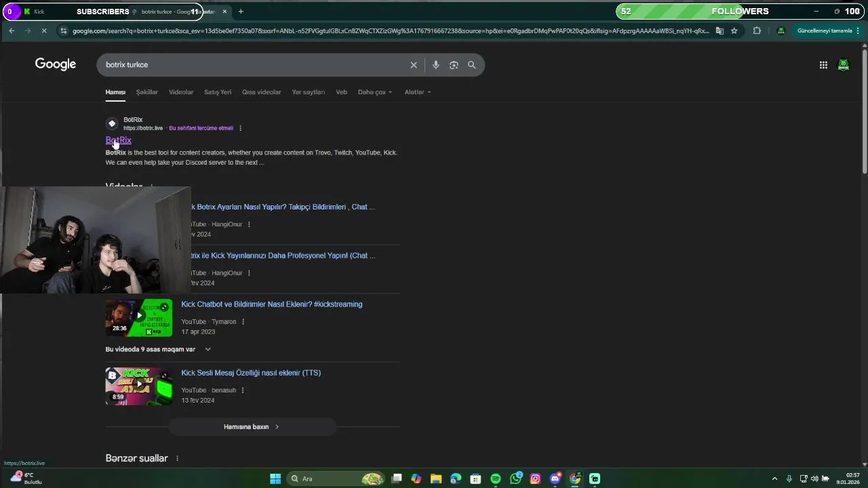Close the botrix turkce tab
This screenshot has height=488, width=868.
pos(225,12)
